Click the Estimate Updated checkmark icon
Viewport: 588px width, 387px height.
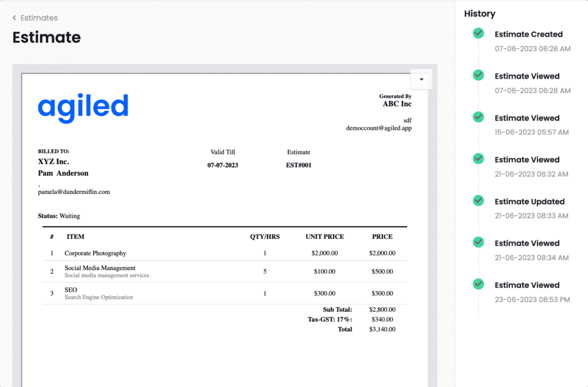click(478, 201)
